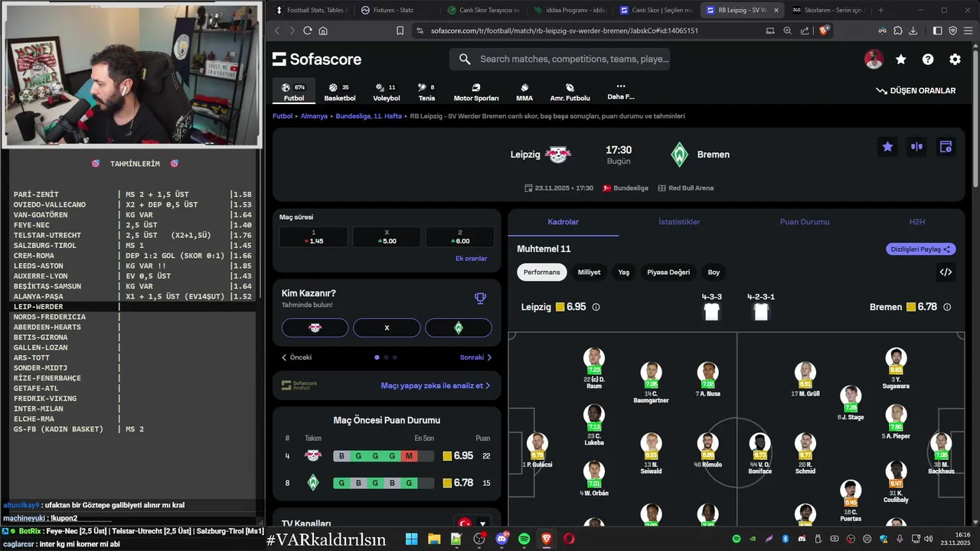Open the Ek oranlar link
Viewport: 980px width, 551px height.
(x=472, y=259)
